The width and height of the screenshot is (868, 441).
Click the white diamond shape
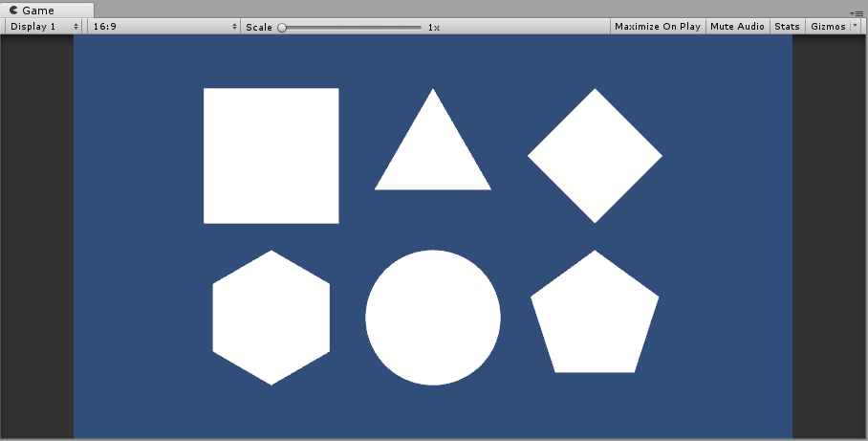596,156
